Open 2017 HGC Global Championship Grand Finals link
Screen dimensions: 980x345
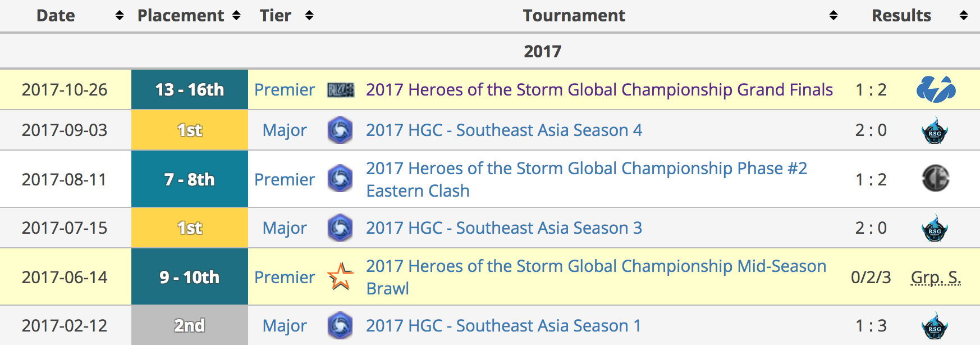click(x=599, y=90)
